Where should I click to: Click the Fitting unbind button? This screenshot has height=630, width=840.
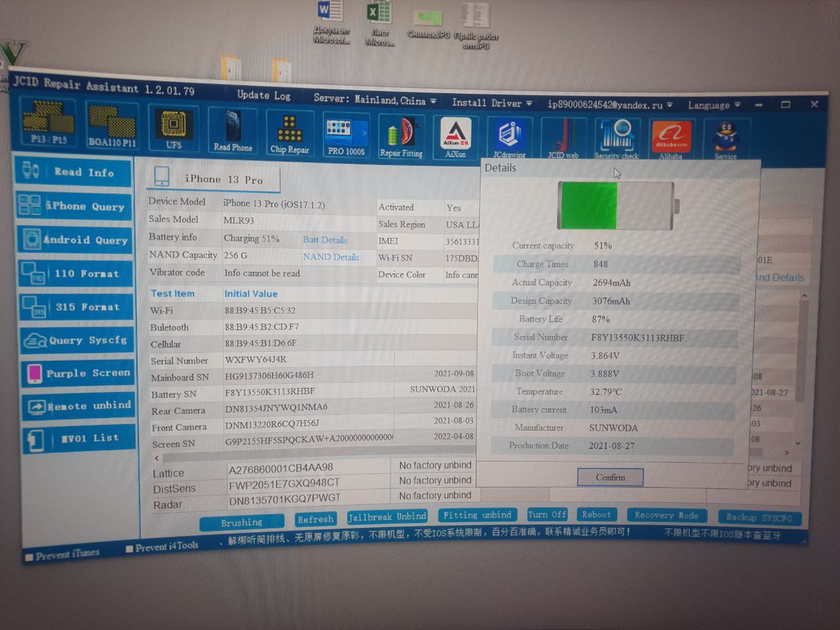[x=477, y=515]
